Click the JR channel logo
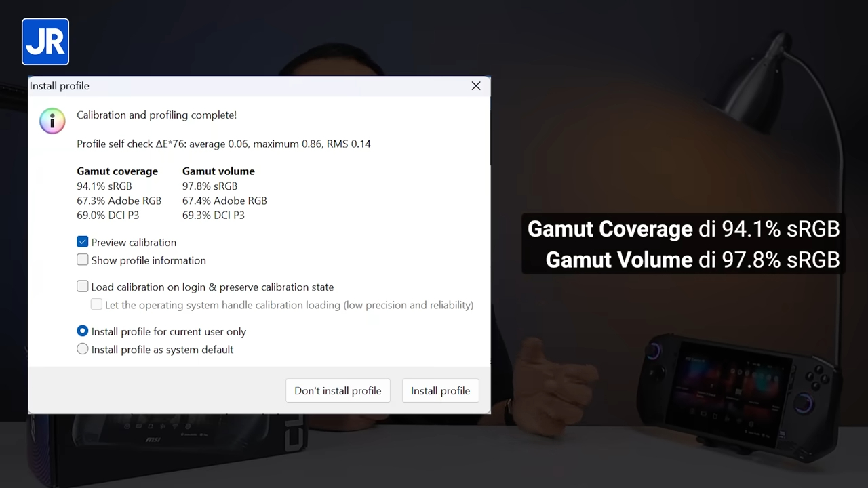The width and height of the screenshot is (868, 488). click(45, 42)
